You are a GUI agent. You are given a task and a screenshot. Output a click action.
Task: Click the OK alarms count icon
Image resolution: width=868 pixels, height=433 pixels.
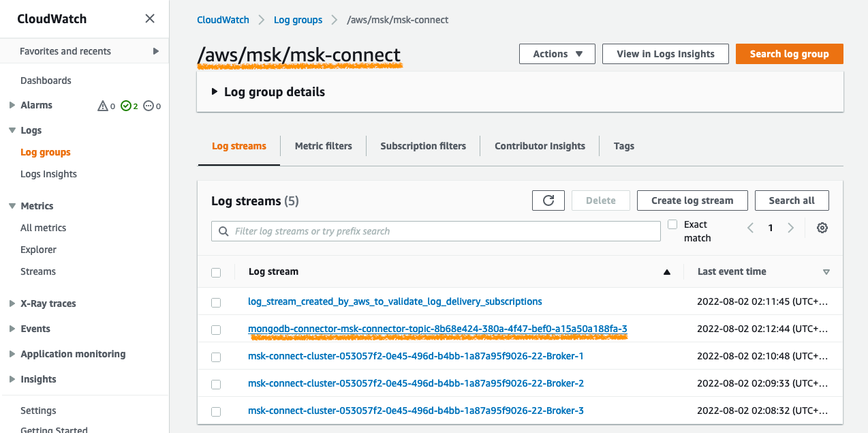[125, 106]
